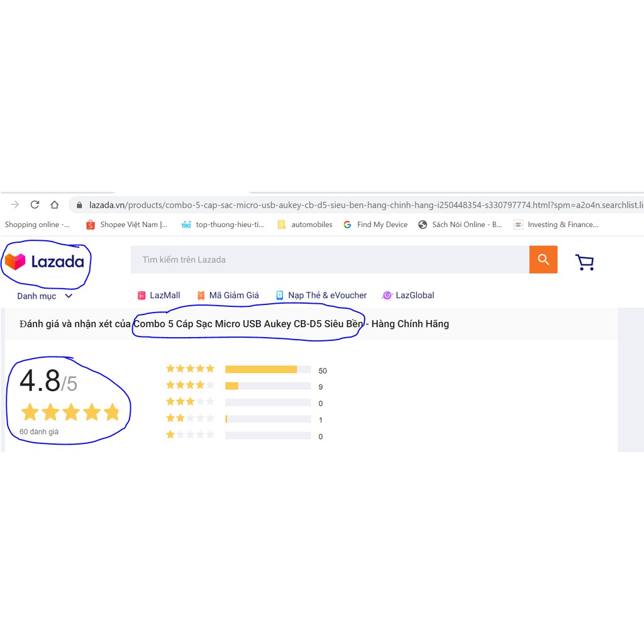Viewport: 644px width, 644px height.
Task: Click the browser forward arrow
Action: pos(15,204)
